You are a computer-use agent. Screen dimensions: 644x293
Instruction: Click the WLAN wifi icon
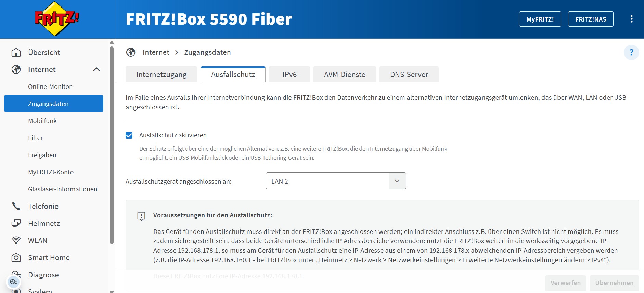pyautogui.click(x=16, y=240)
